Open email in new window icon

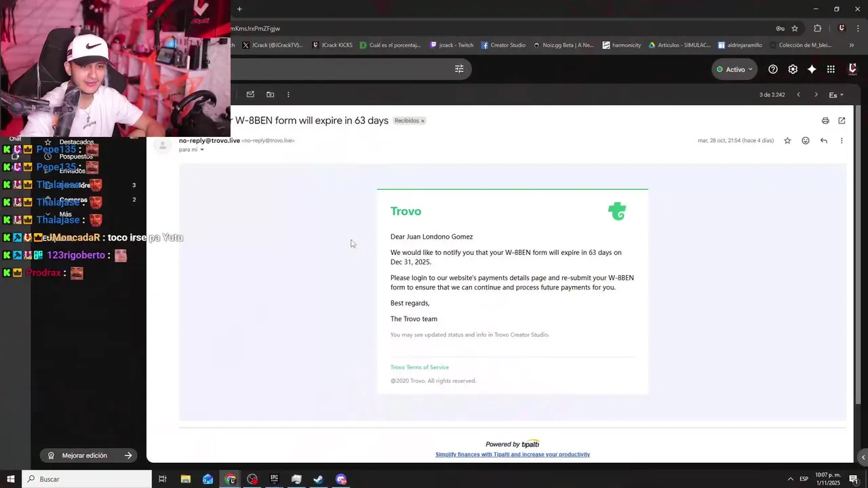(842, 121)
